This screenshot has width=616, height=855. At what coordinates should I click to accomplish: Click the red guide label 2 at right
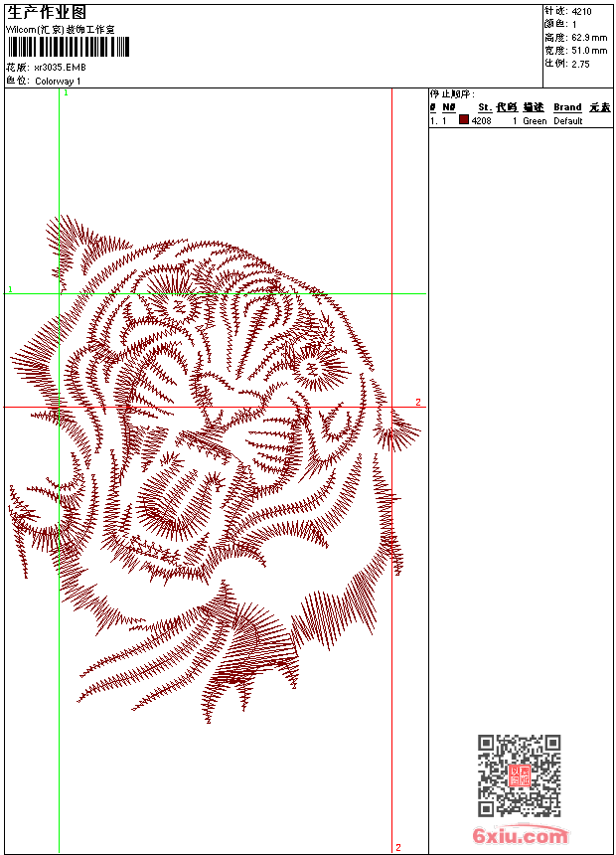click(x=418, y=402)
